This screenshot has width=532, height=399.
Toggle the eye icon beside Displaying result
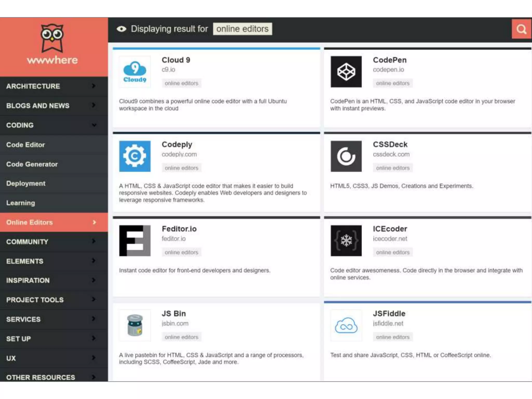(121, 29)
